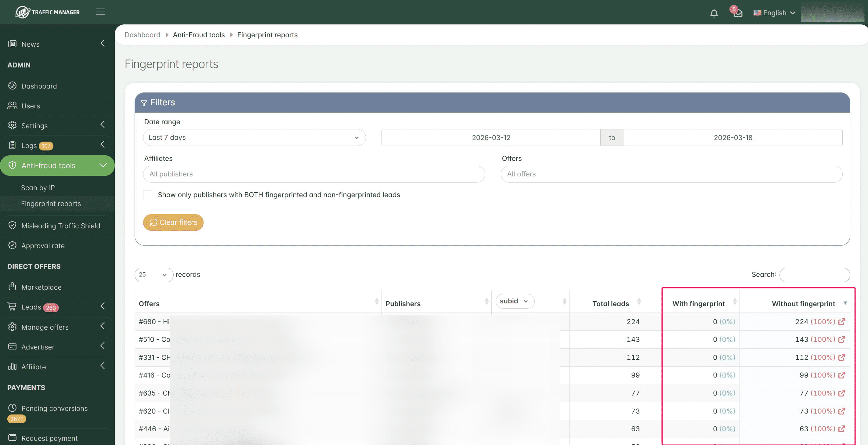868x445 pixels.
Task: Click the table Search box
Action: (814, 275)
